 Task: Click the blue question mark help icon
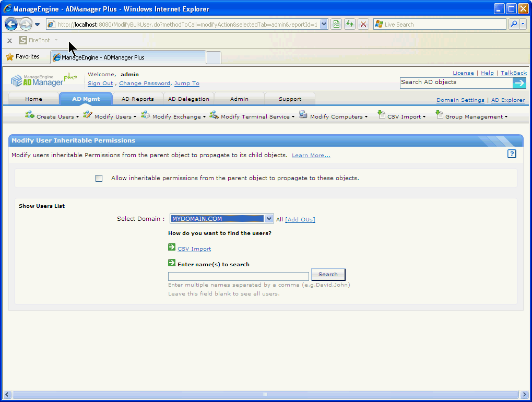tap(512, 153)
